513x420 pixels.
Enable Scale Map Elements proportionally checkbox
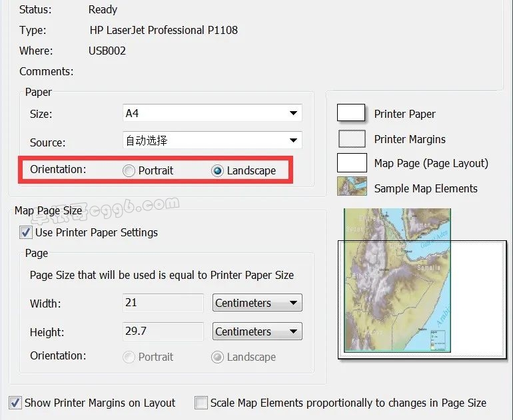tap(201, 403)
